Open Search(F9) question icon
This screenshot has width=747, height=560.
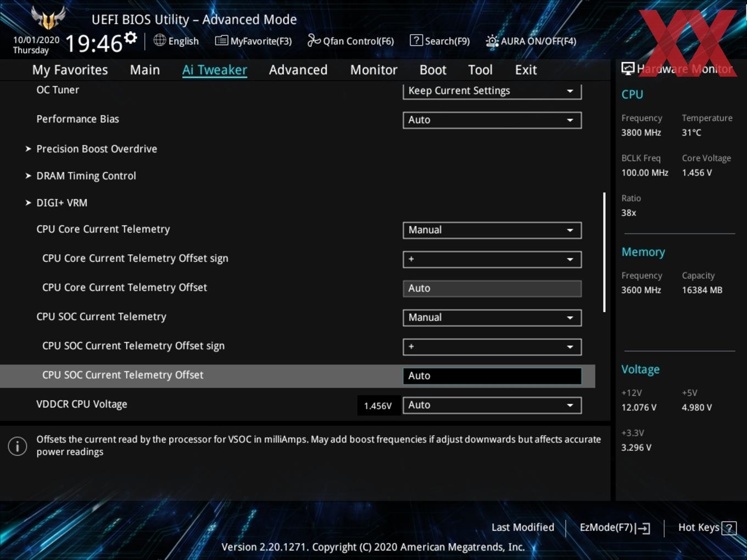click(x=416, y=40)
